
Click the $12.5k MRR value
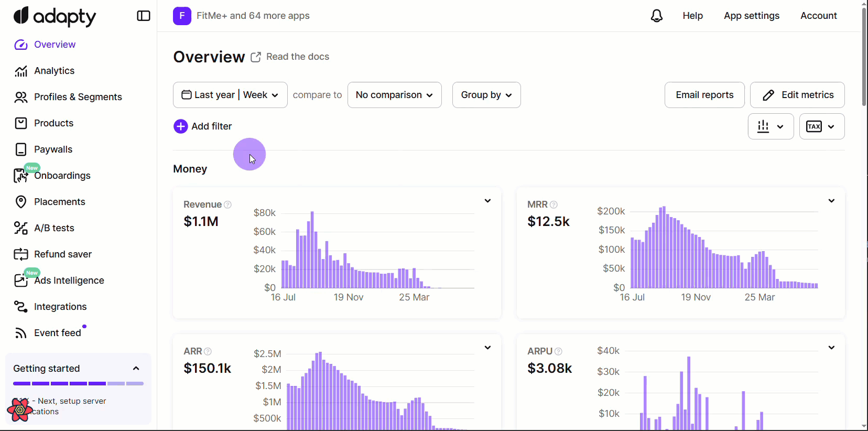coord(548,222)
